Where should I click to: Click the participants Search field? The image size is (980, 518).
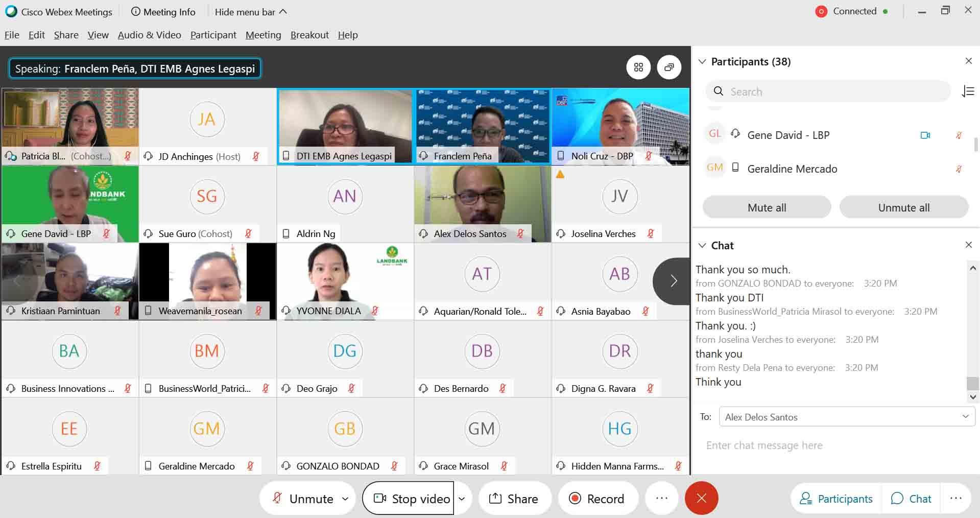(828, 91)
